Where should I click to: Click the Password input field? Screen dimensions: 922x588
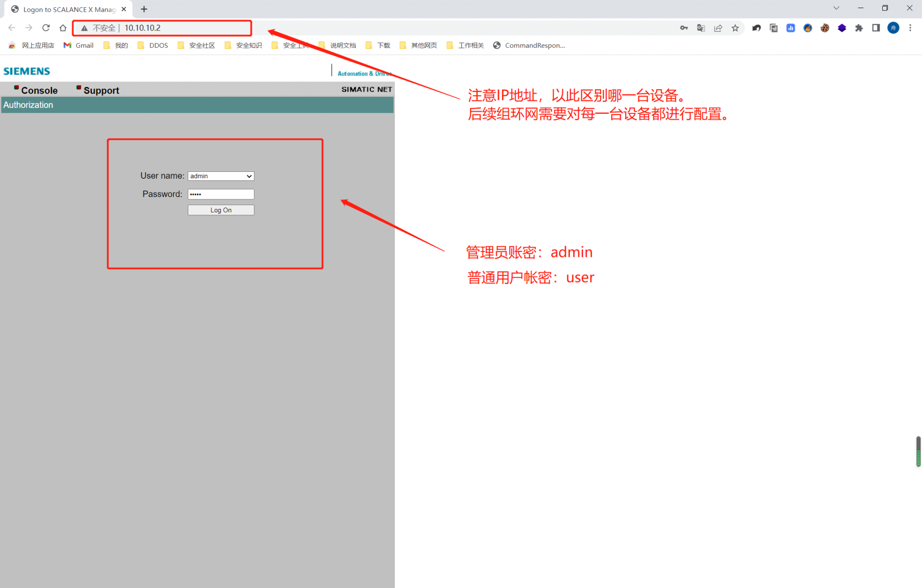(221, 194)
